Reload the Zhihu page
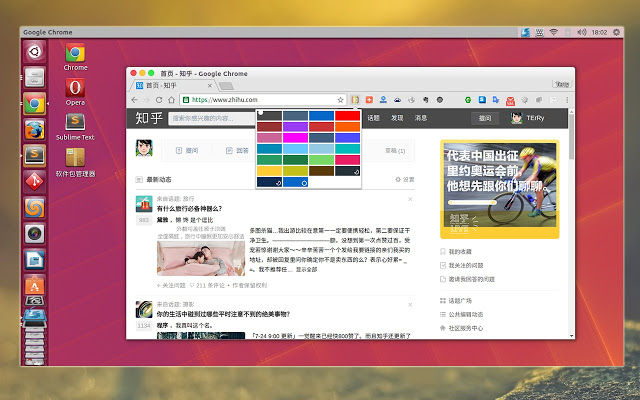 coord(159,100)
